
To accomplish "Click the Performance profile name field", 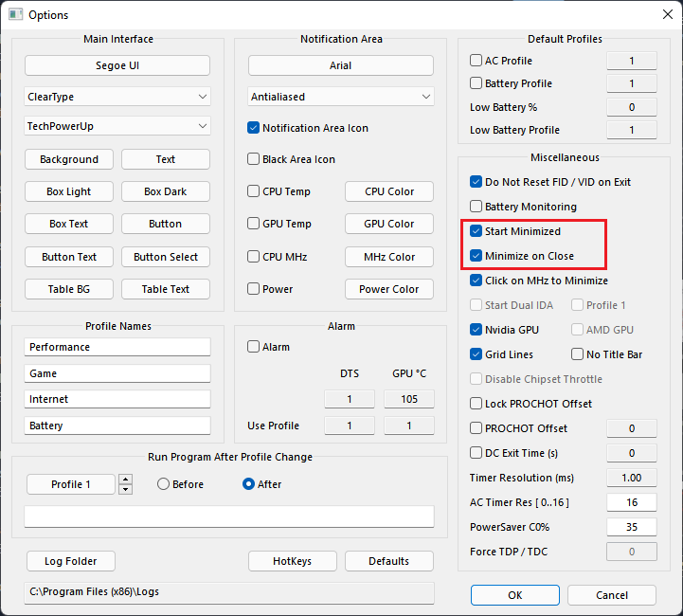I will point(117,347).
